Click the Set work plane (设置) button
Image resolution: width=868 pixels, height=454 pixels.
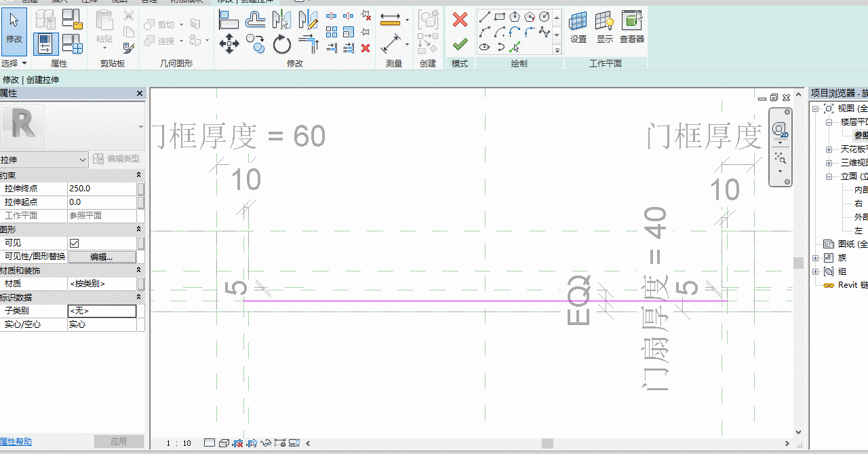point(578,27)
